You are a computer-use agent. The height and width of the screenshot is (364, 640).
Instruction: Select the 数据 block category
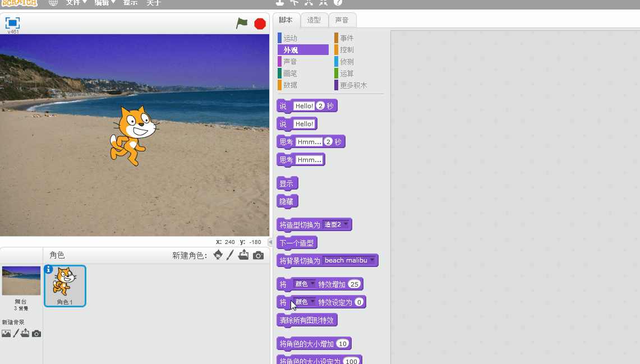click(x=303, y=85)
